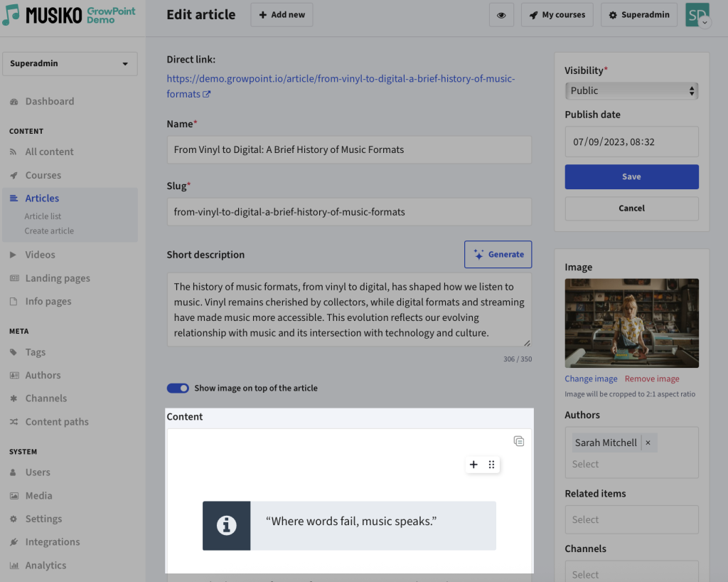
Task: Click the MUSIKO logo music note
Action: click(x=11, y=15)
